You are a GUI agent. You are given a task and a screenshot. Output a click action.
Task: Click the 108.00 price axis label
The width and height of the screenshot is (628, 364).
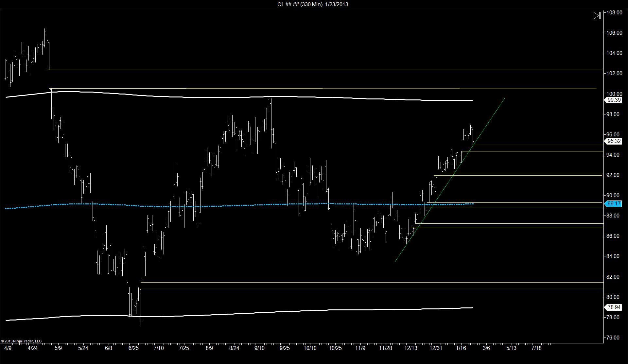(x=615, y=12)
